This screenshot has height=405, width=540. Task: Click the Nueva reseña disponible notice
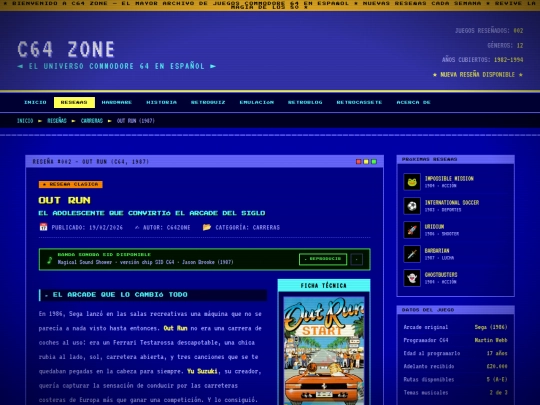[x=478, y=74]
